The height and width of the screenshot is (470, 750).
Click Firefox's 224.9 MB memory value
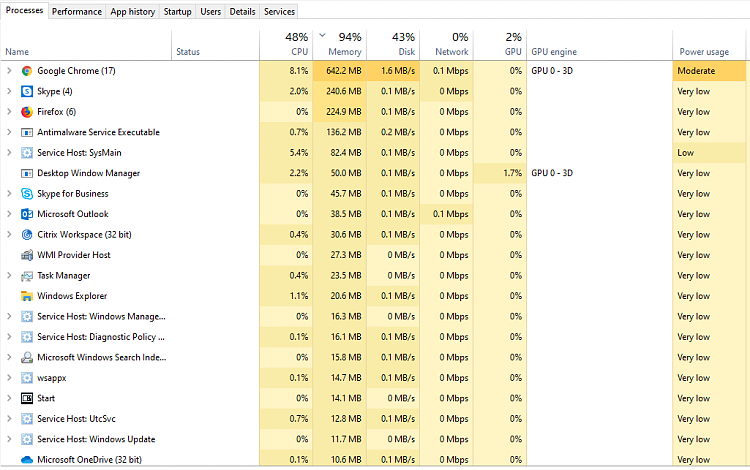343,112
